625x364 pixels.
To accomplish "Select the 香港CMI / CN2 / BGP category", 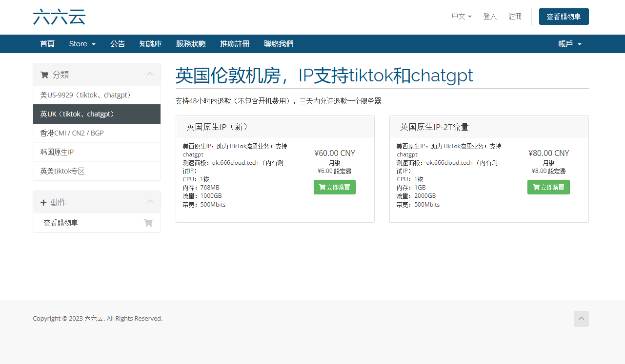I will tap(72, 133).
